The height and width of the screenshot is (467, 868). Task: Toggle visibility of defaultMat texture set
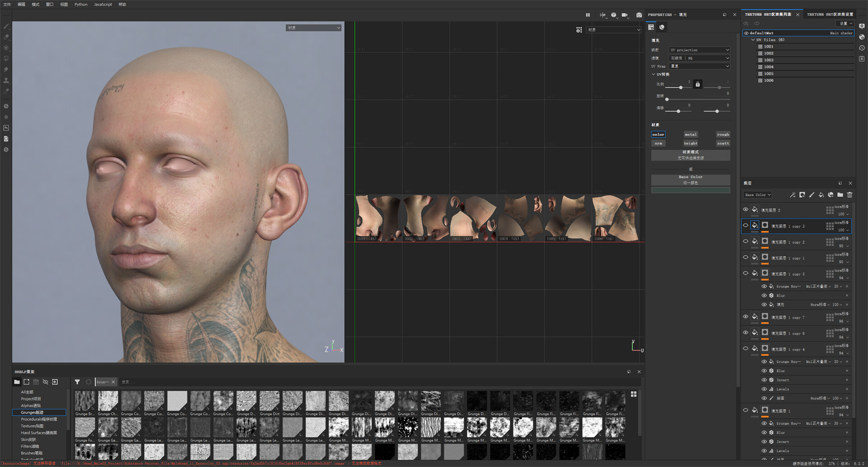click(746, 33)
